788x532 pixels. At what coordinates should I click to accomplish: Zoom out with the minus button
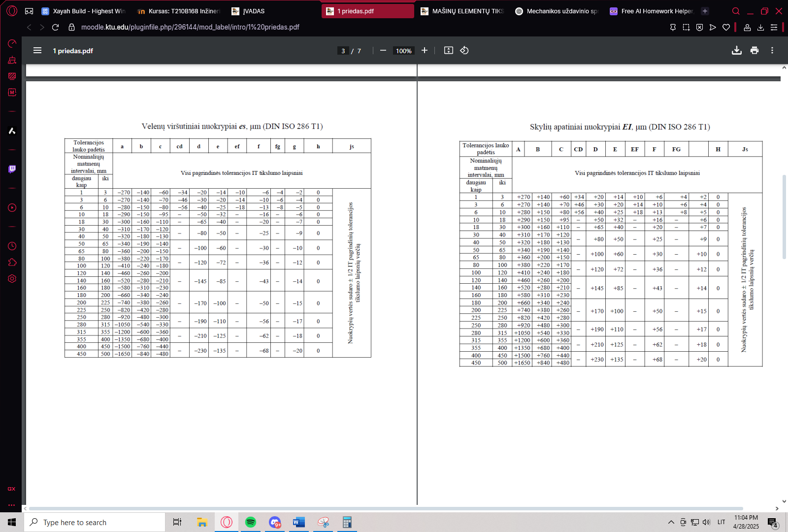[x=383, y=50]
